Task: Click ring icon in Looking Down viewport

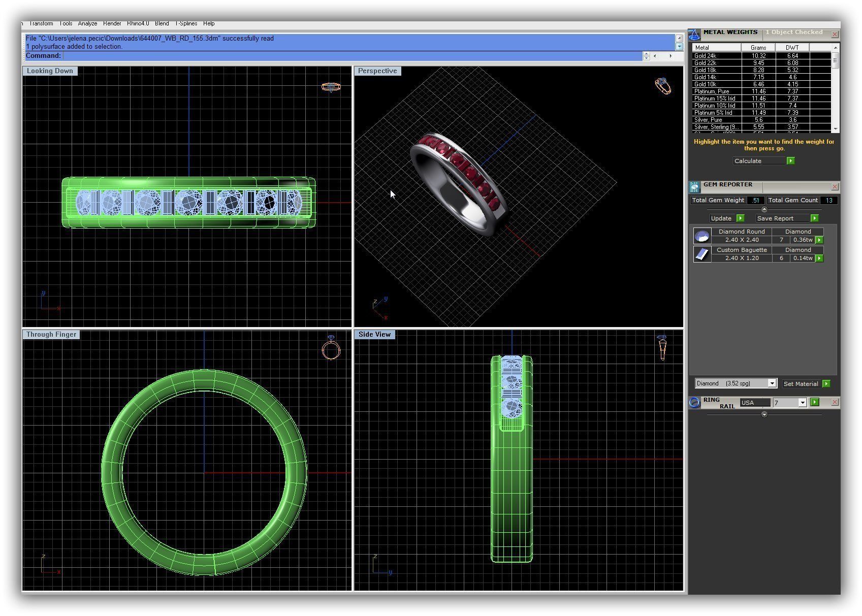Action: [x=331, y=87]
